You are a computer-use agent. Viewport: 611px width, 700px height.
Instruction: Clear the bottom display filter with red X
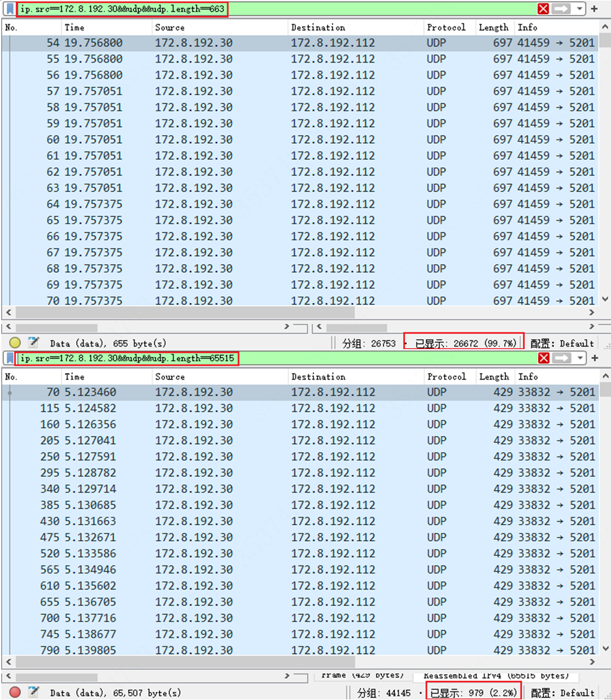click(544, 358)
